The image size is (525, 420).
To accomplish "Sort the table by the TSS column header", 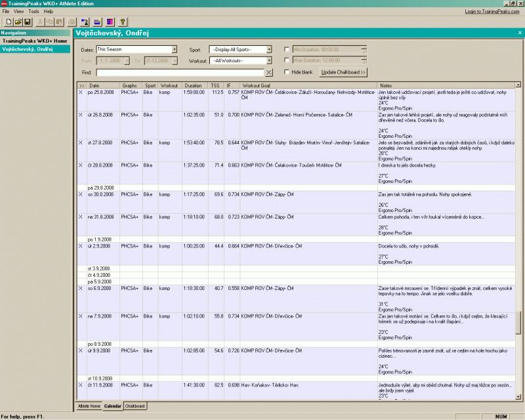I will [x=216, y=85].
